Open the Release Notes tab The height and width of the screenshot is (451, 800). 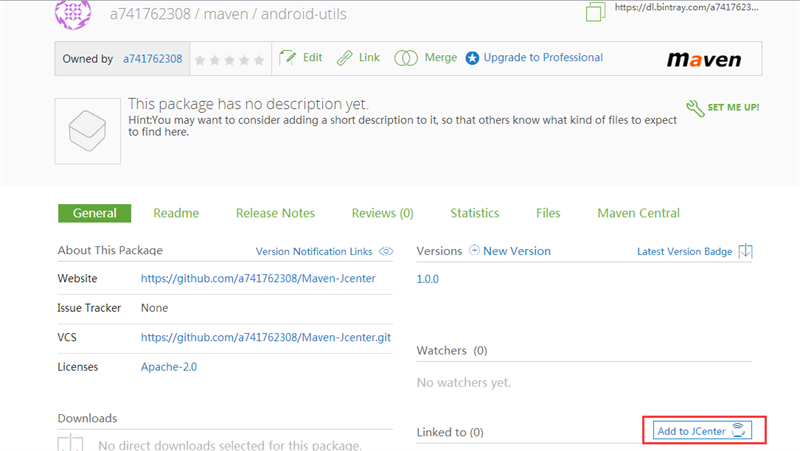tap(275, 213)
